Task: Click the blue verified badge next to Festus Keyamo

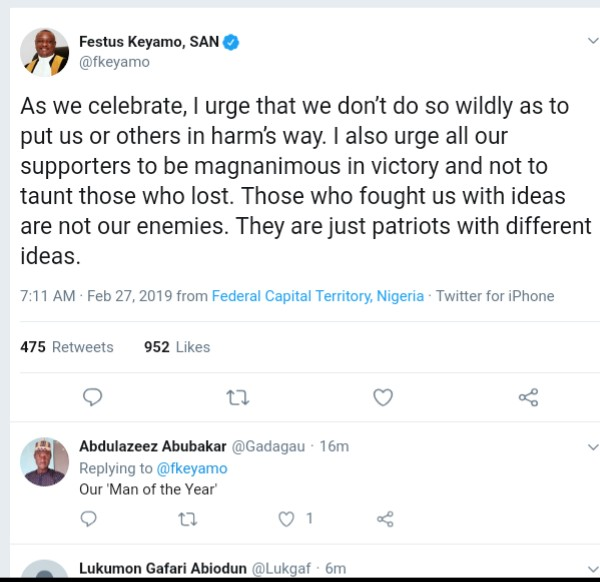Action: (230, 42)
